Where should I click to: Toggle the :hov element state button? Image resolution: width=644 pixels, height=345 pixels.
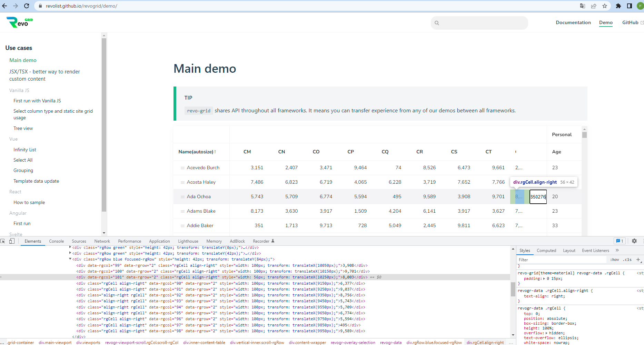coord(615,260)
